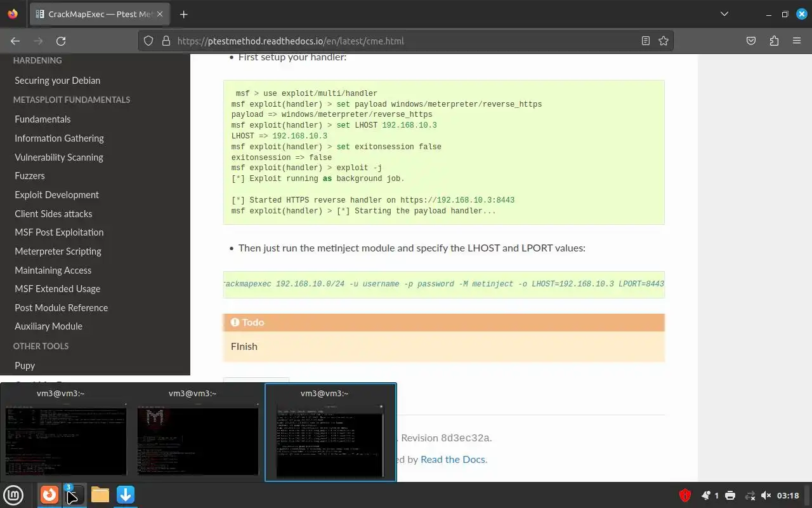Open Exploit Development sidebar entry
Screen dimensions: 812x508
coord(56,195)
